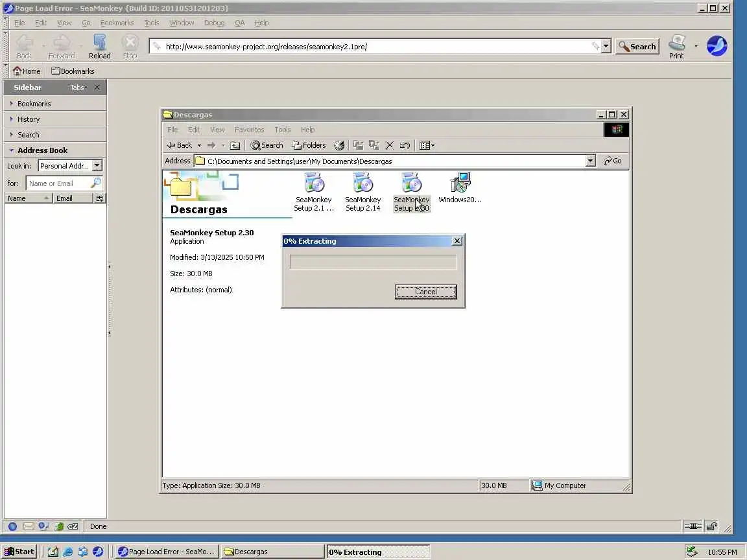Open the address book column picker icon
Image resolution: width=747 pixels, height=560 pixels.
(100, 198)
